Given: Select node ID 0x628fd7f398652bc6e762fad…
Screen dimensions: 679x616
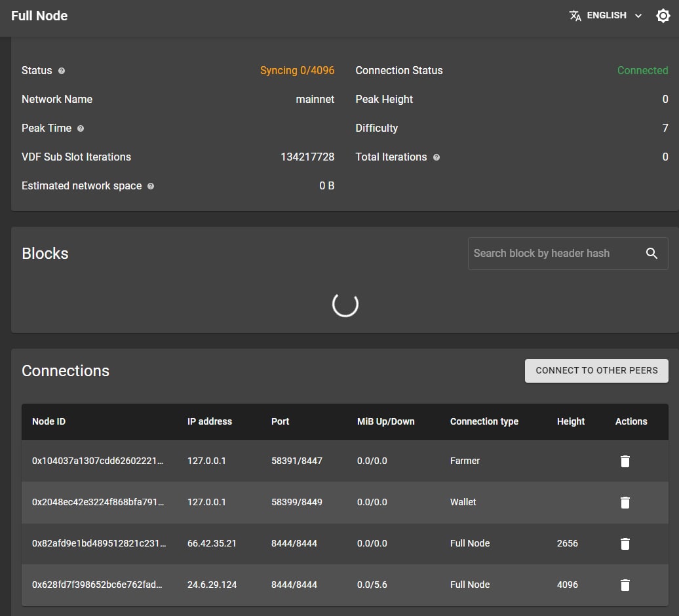Looking at the screenshot, I should tap(97, 585).
